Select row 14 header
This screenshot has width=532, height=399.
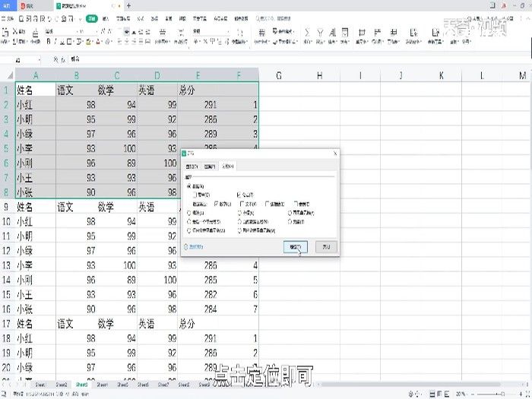point(7,280)
